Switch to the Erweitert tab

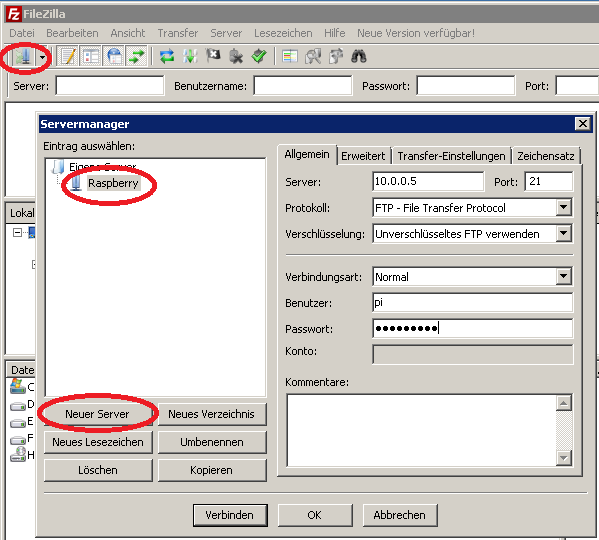coord(363,156)
